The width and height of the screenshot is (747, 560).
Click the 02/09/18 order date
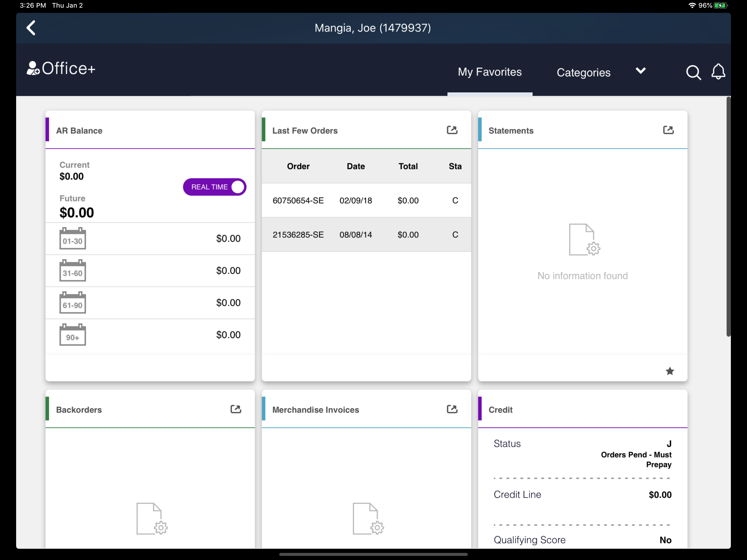coord(356,201)
